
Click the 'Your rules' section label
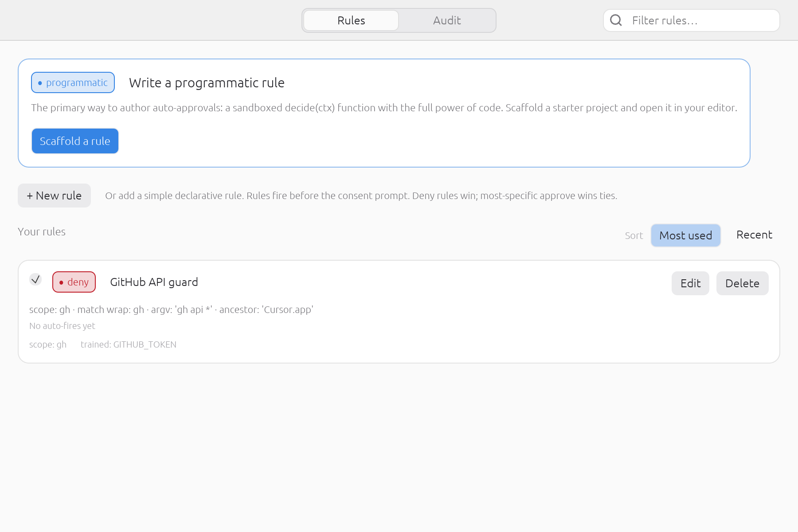42,231
